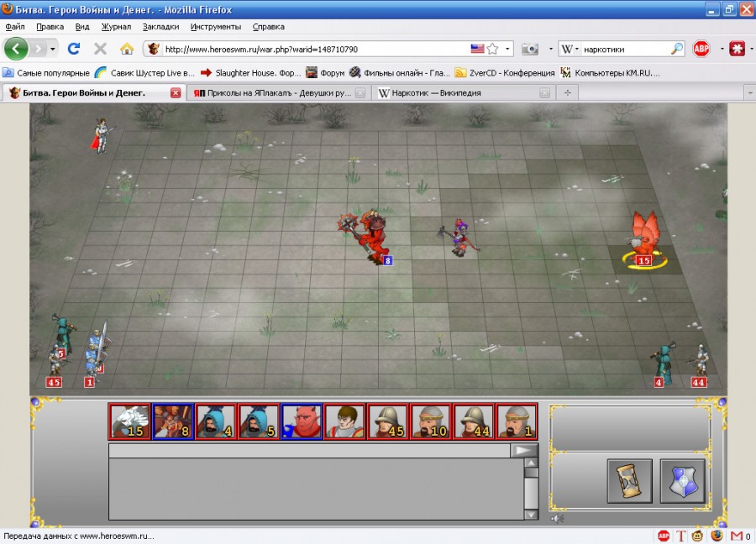Open the Adblock Plus dropdown arrow

pos(722,49)
